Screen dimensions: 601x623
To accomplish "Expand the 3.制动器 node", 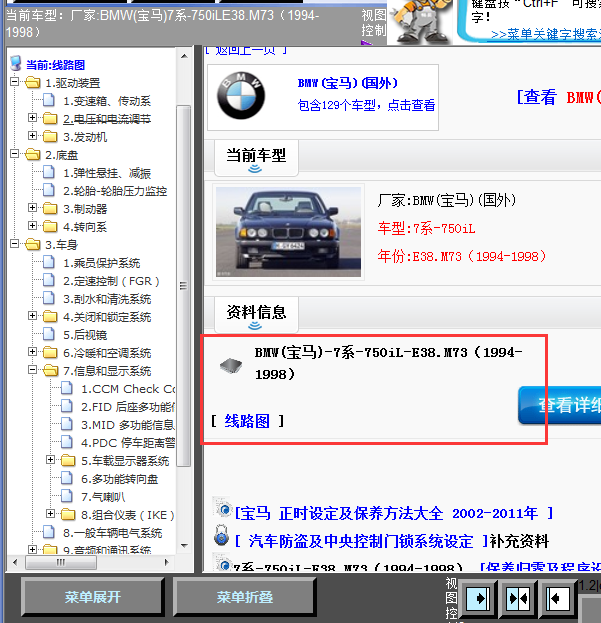I will click(33, 207).
